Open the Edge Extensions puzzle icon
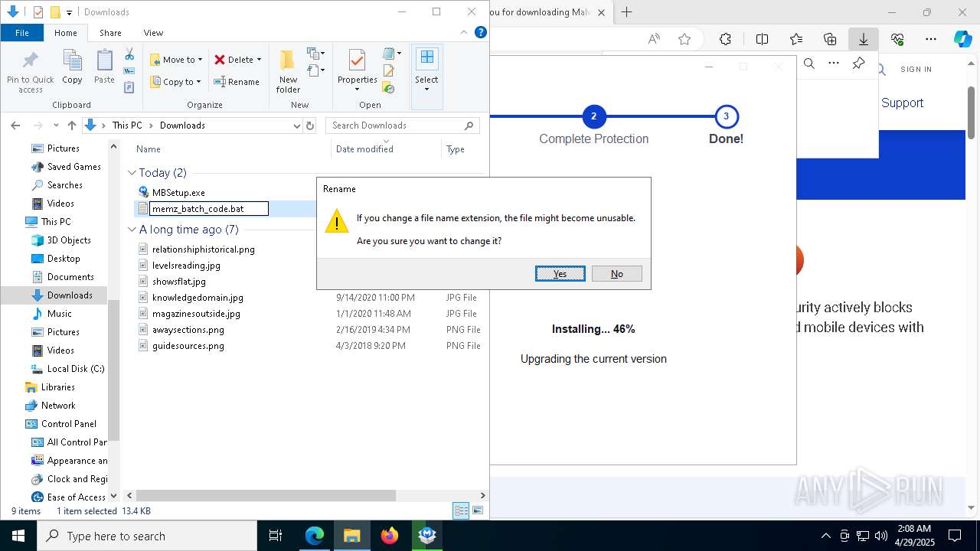 point(725,39)
